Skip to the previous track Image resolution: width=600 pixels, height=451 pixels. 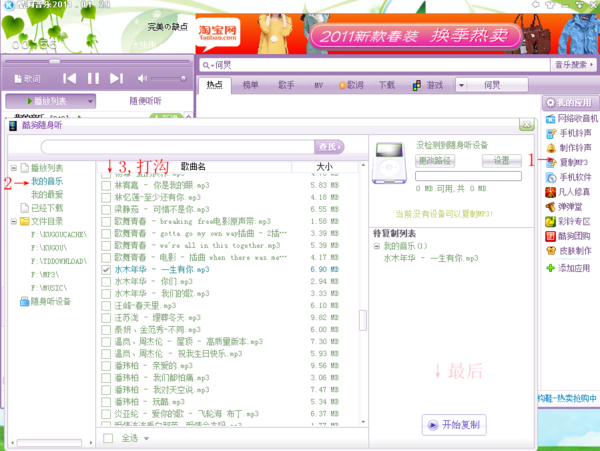[x=69, y=79]
